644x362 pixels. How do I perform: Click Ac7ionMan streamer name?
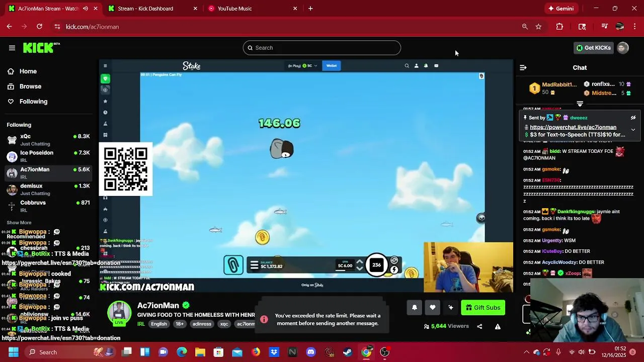tap(158, 305)
